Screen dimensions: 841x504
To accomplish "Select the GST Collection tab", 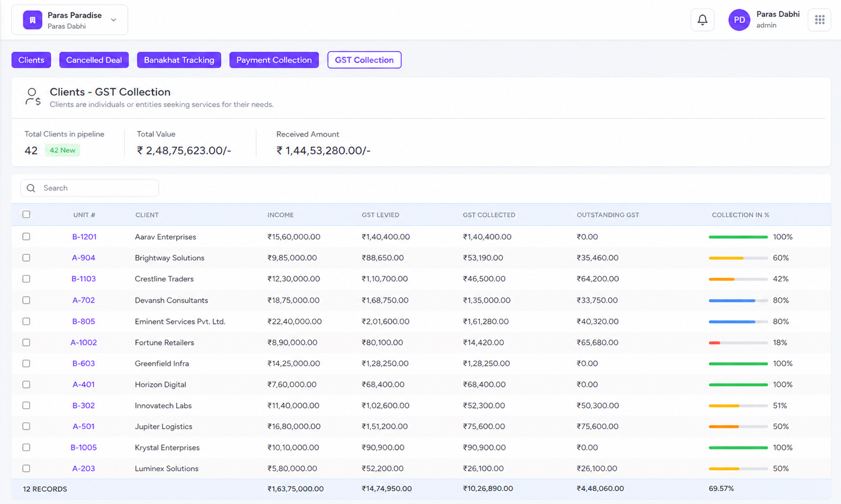I will tap(364, 60).
